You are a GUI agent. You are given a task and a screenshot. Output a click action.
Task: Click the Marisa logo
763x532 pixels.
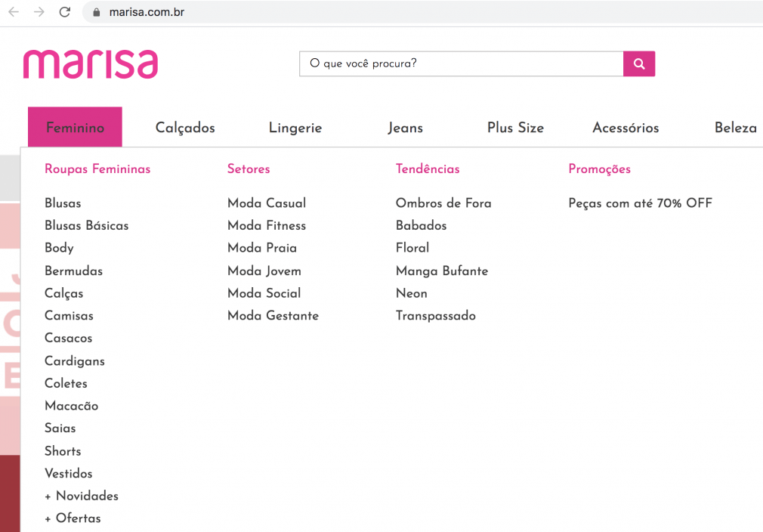click(x=91, y=63)
